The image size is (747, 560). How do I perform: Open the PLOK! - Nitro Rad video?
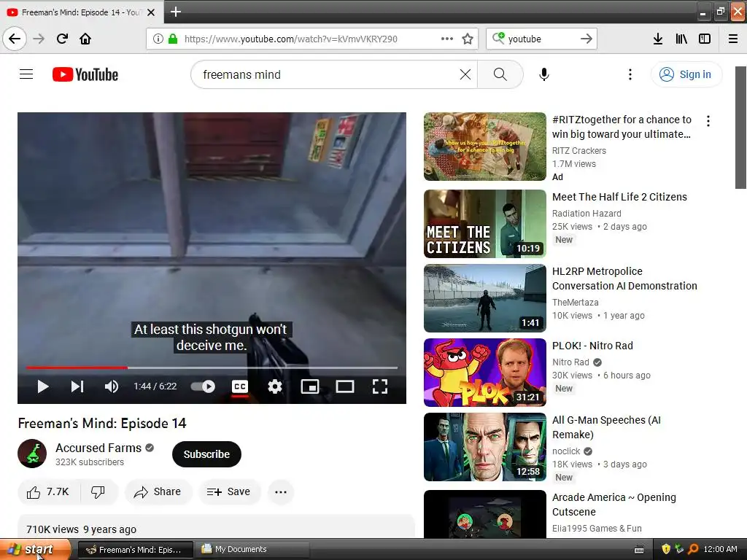(592, 346)
